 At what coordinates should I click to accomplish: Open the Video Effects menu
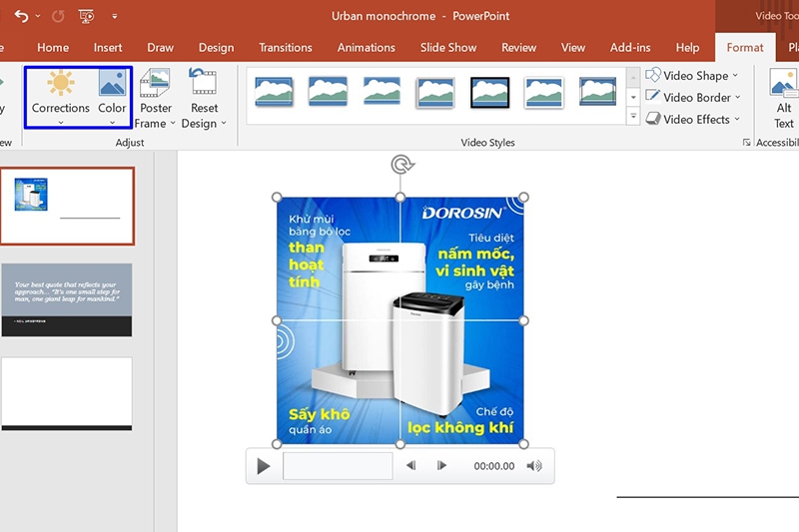(x=692, y=119)
